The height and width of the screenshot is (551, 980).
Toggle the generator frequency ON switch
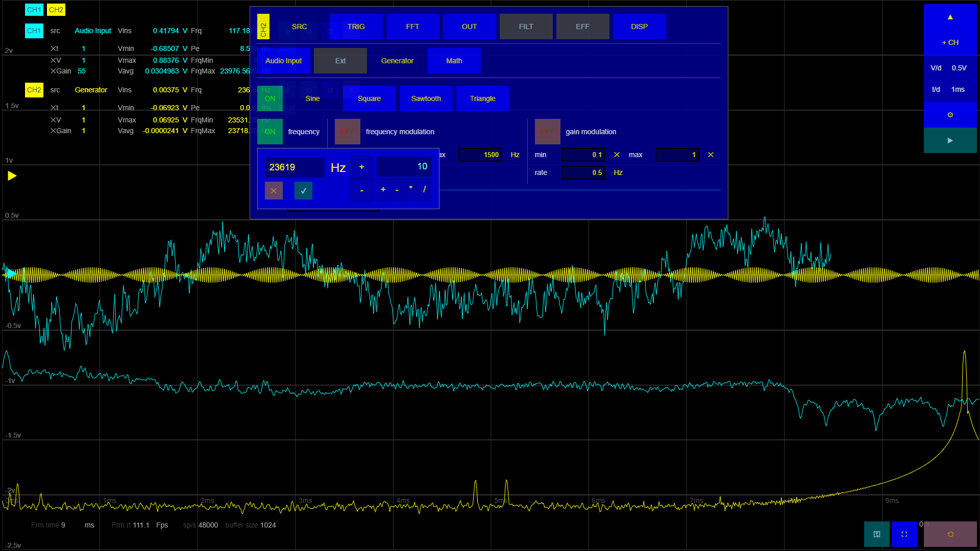tap(270, 132)
